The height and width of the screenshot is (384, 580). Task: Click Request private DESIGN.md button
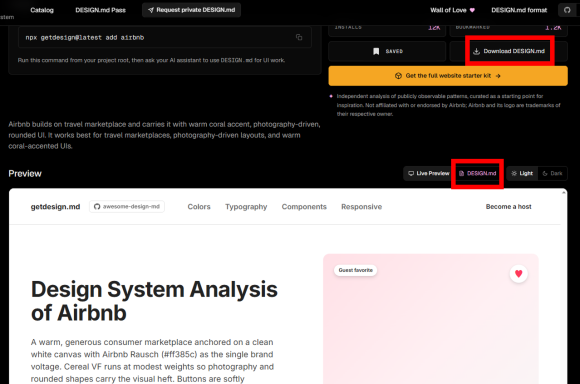[192, 10]
